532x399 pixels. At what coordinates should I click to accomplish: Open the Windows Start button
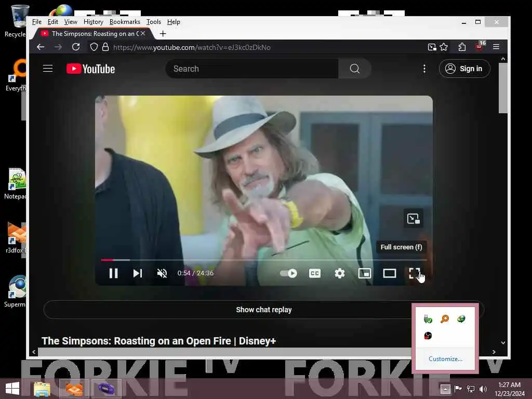(12, 389)
